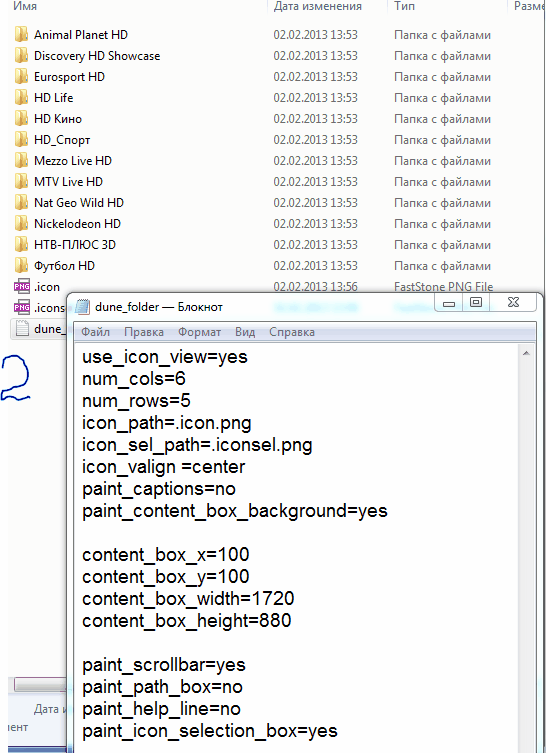Select the dune_folder text file icon
This screenshot has height=753, width=546.
pyautogui.click(x=22, y=328)
